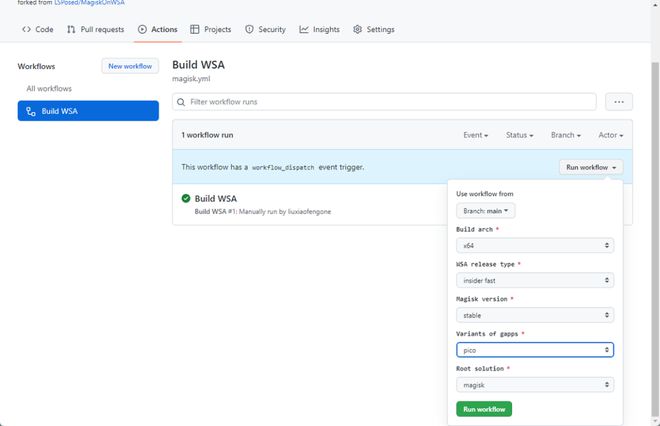
Task: Change Variants of gapps selection
Action: point(534,350)
